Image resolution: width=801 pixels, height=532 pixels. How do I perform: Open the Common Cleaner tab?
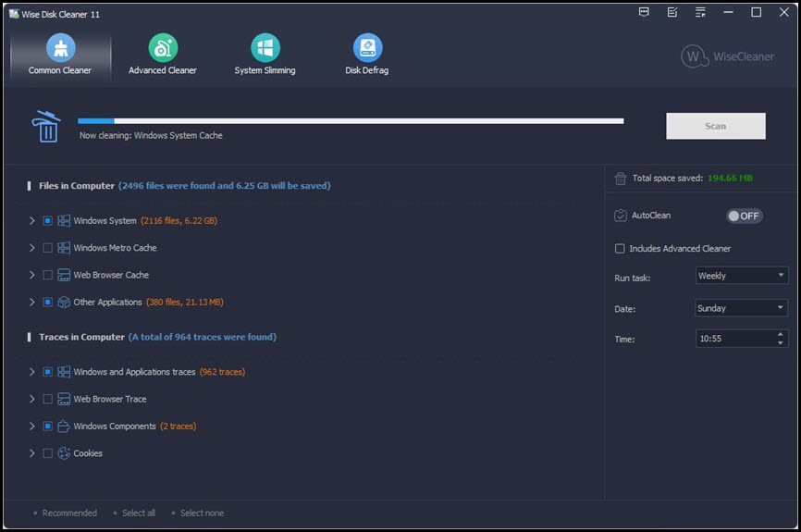click(60, 55)
